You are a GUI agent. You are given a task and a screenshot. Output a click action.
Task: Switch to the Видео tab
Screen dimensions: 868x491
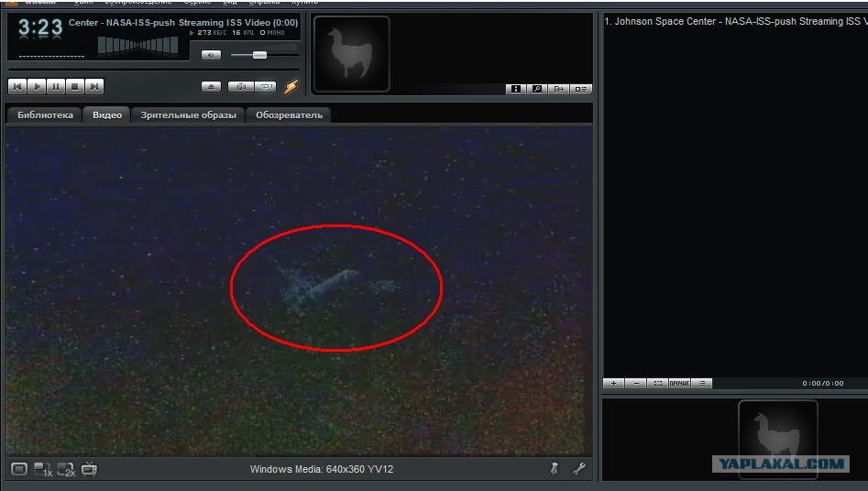click(x=107, y=115)
